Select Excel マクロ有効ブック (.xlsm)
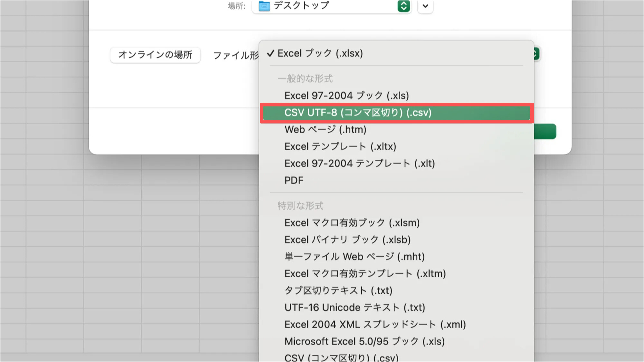Viewport: 644px width, 362px height. (x=352, y=223)
